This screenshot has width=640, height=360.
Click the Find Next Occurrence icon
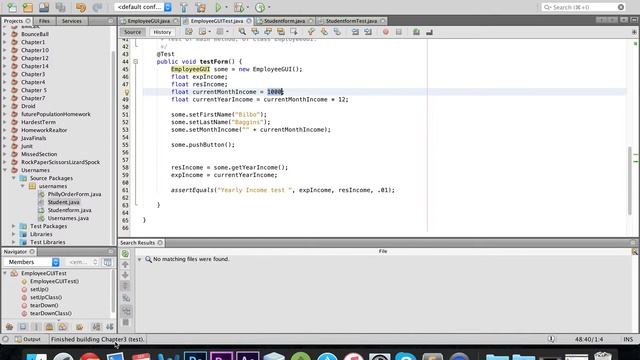click(268, 31)
